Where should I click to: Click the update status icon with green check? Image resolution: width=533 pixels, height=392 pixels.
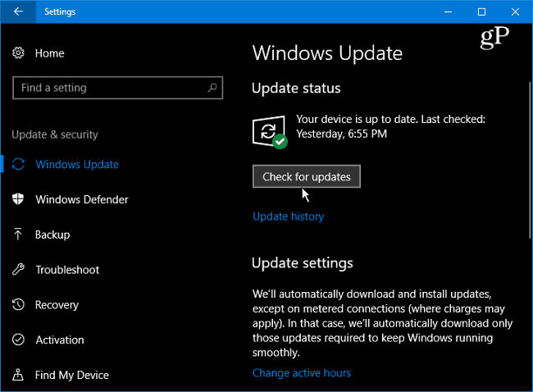[x=270, y=132]
